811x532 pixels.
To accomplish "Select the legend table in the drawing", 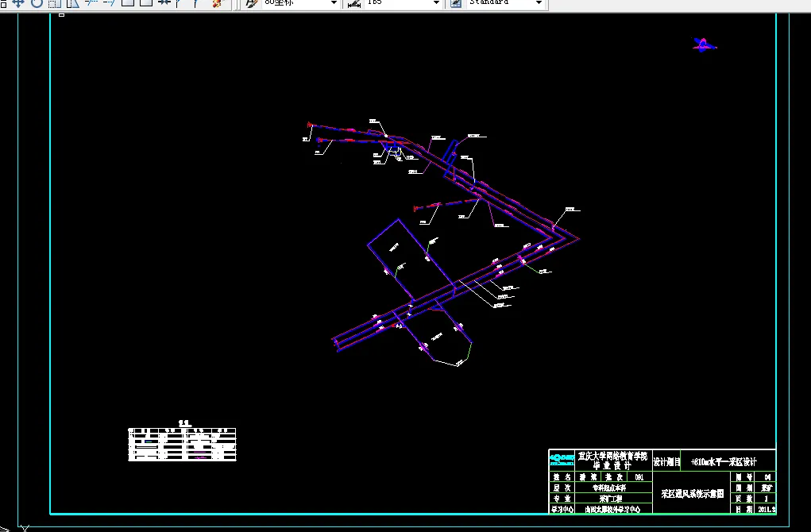I will 182,444.
